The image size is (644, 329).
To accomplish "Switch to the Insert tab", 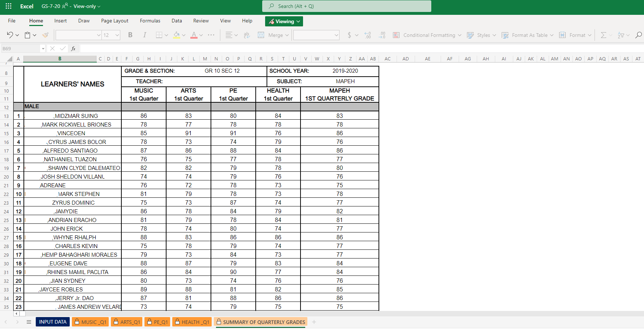I will point(60,21).
